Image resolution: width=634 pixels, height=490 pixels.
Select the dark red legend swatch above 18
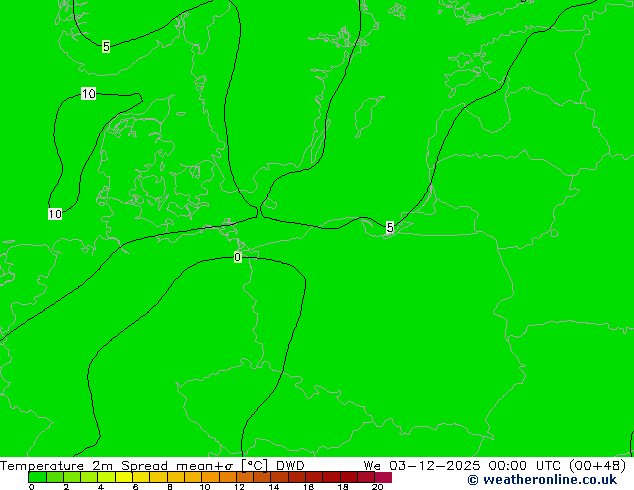pos(349,477)
